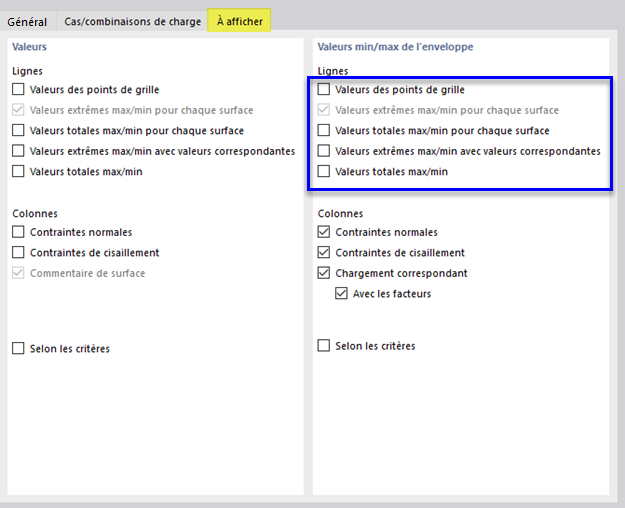Click the 'Commentaire de surface' label
Screen dimensions: 625x508
87,273
